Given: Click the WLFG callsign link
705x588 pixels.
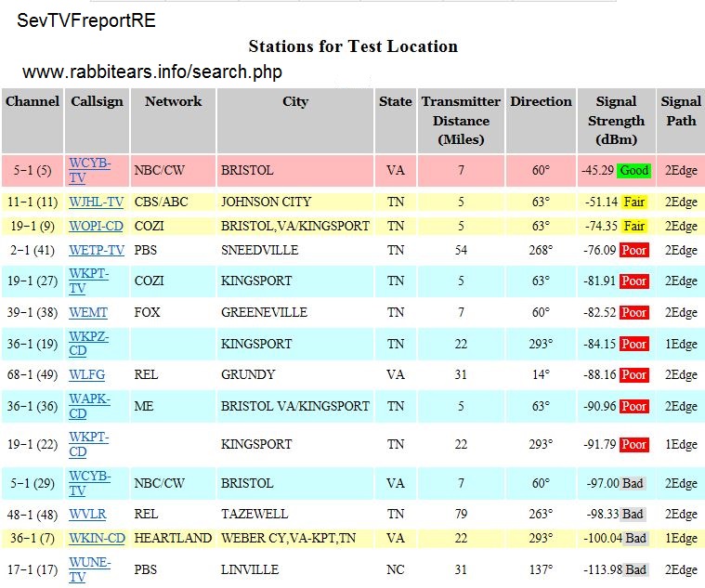Looking at the screenshot, I should tap(86, 375).
